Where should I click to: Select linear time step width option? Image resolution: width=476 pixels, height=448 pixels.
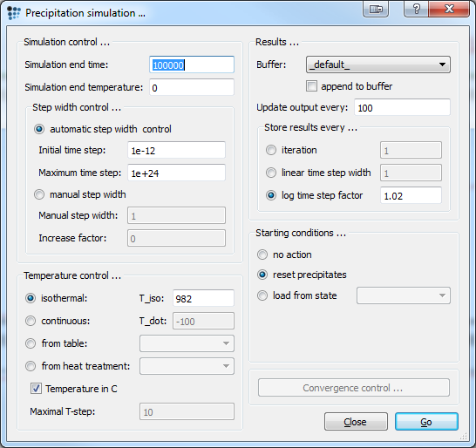coord(271,173)
